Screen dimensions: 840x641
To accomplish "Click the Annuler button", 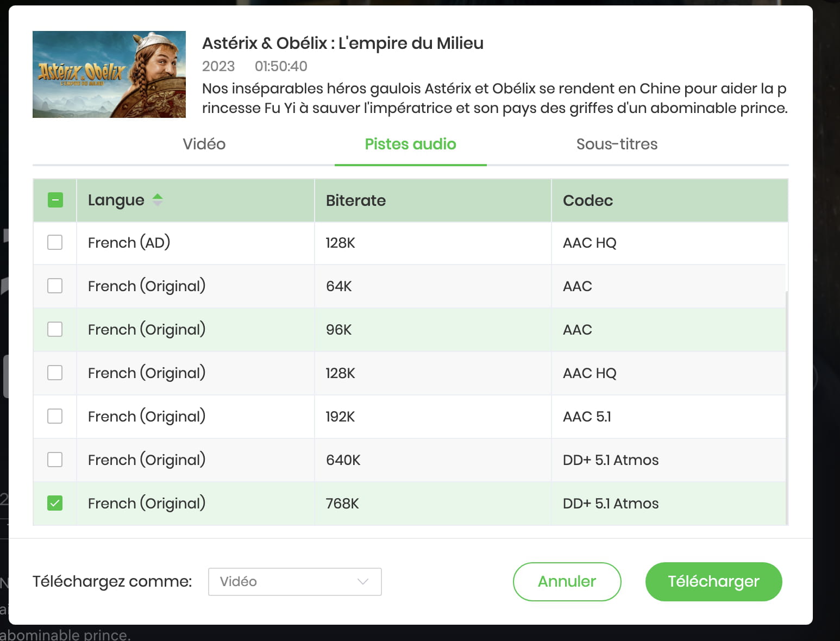I will 567,582.
